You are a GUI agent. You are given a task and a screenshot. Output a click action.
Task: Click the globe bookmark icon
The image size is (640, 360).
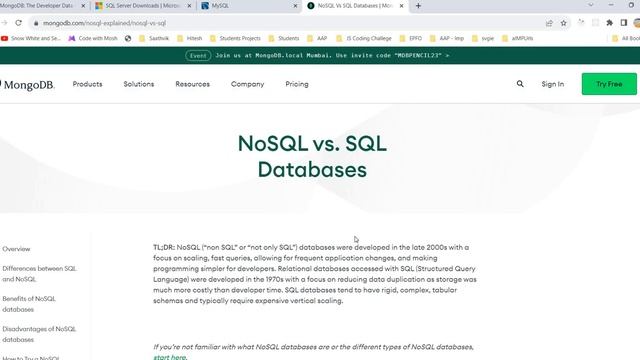click(128, 38)
